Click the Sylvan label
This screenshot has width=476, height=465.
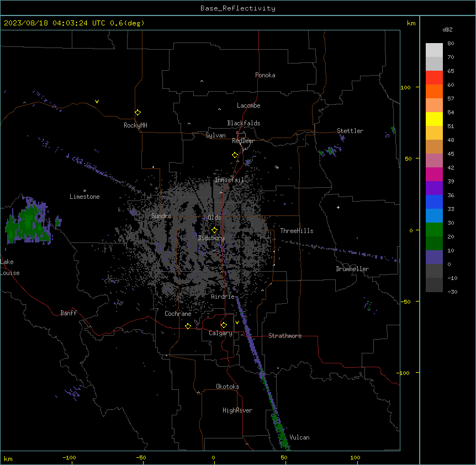pyautogui.click(x=215, y=135)
